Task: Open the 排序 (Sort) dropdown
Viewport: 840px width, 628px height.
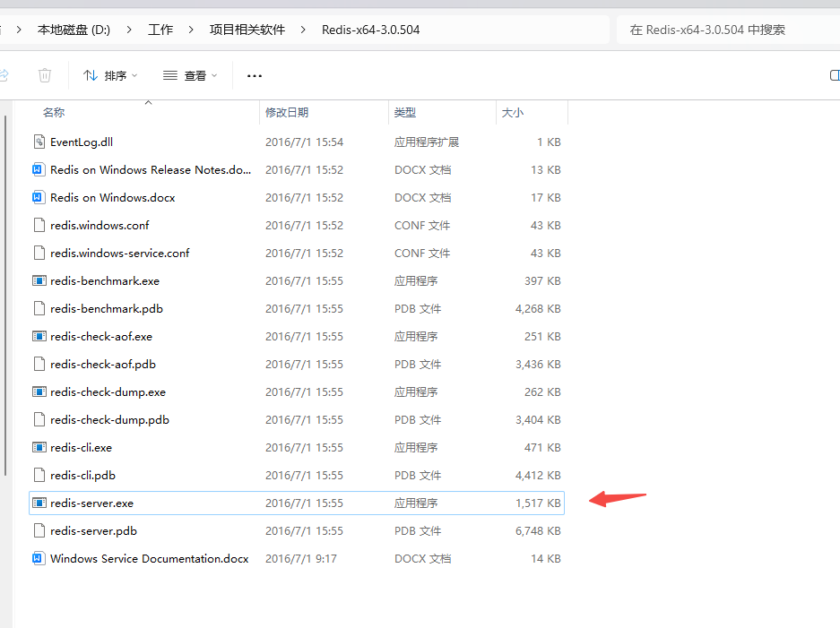Action: (x=109, y=75)
